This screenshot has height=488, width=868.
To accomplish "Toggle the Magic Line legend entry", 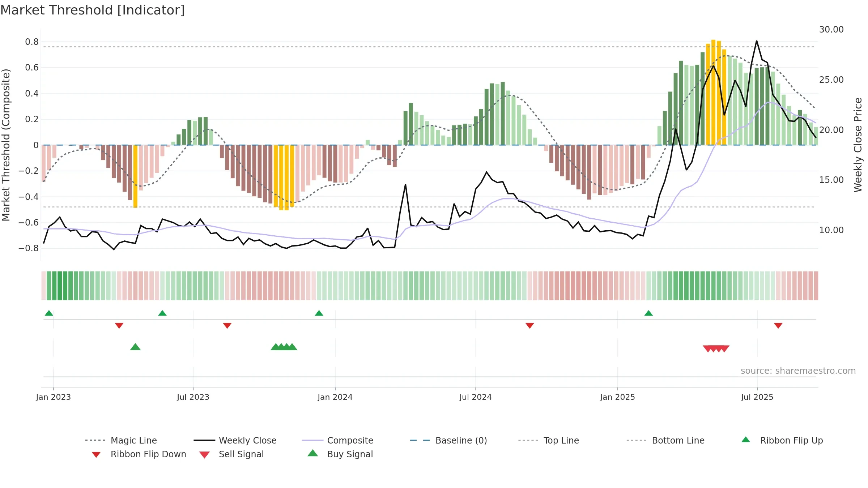I will pos(121,440).
